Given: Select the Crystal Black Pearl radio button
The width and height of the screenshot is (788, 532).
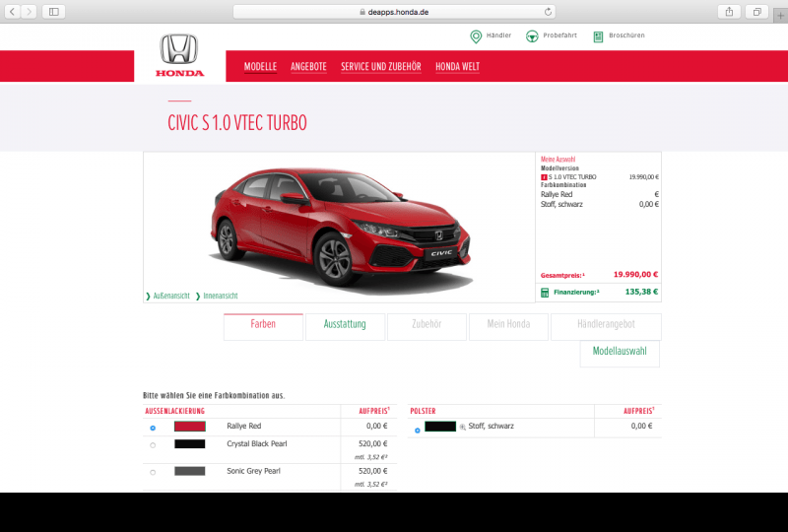Looking at the screenshot, I should (x=153, y=445).
